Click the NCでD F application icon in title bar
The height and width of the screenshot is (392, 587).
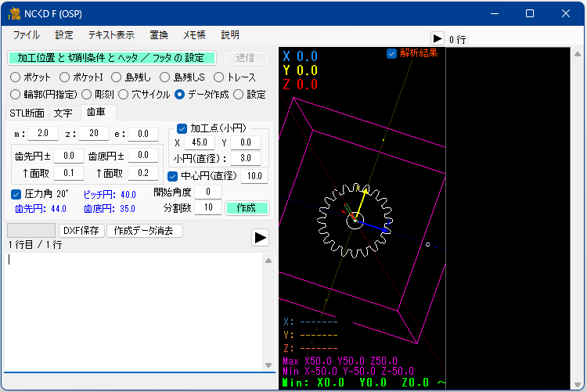pyautogui.click(x=14, y=14)
